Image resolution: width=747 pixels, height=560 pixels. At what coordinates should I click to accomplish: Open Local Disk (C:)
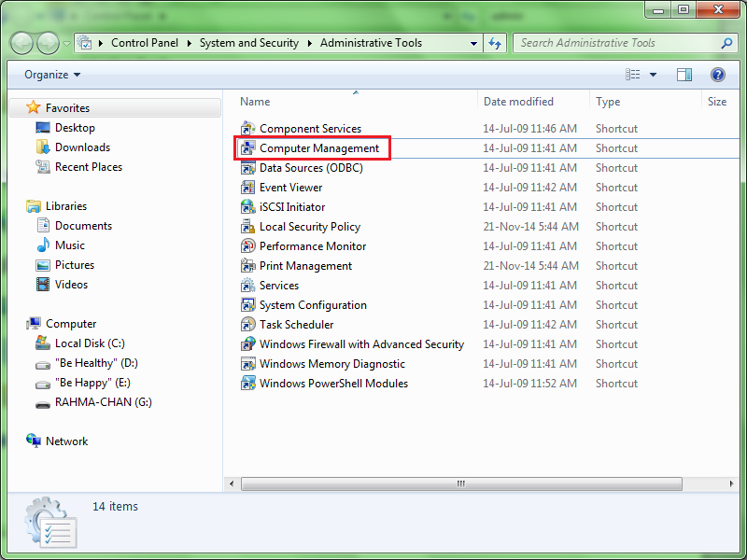coord(90,343)
